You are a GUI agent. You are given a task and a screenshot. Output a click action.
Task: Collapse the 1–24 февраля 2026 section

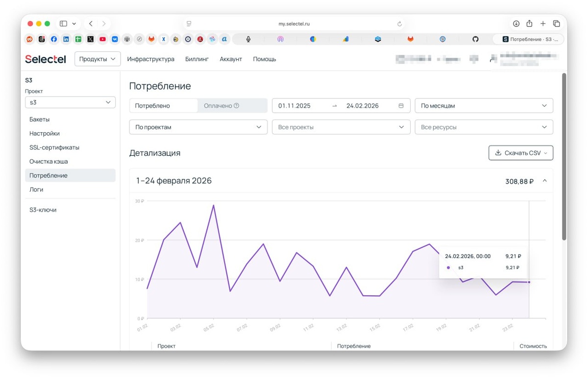(544, 181)
